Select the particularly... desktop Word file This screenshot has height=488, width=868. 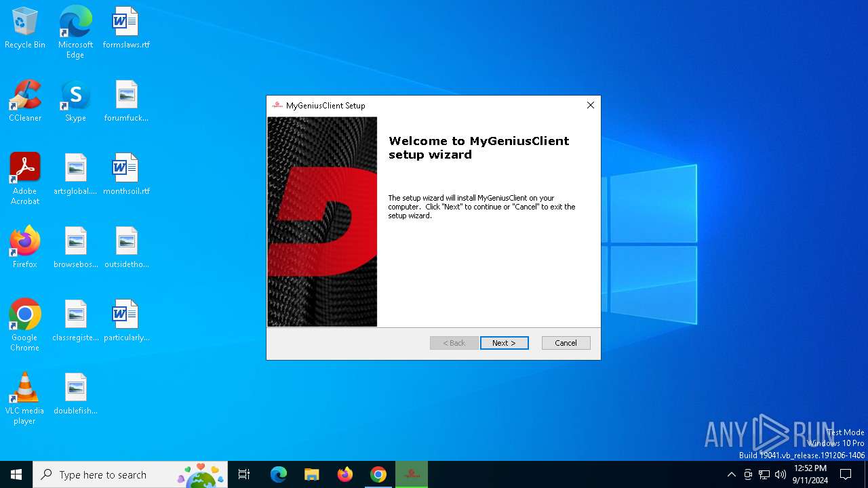click(x=126, y=321)
